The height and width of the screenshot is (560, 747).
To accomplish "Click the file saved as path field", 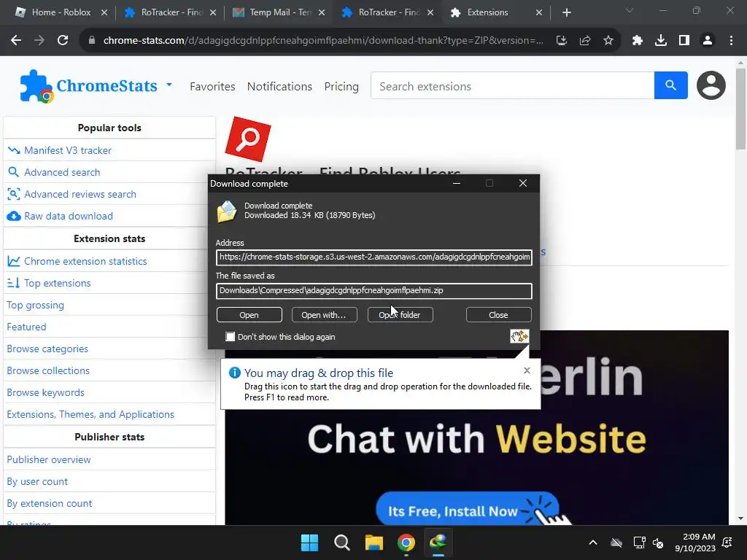I will [x=374, y=290].
